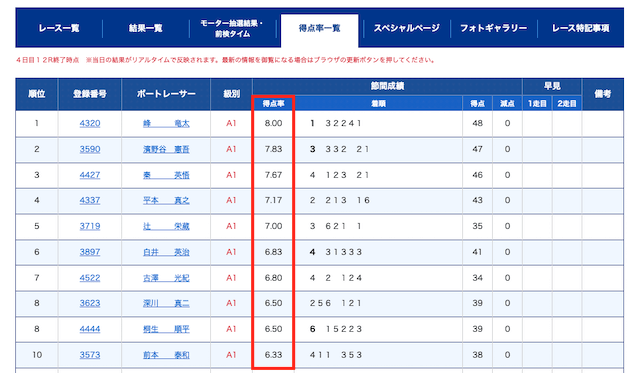Click the 登録番号 column header
Viewport: 640px width, 373px height.
[90, 94]
